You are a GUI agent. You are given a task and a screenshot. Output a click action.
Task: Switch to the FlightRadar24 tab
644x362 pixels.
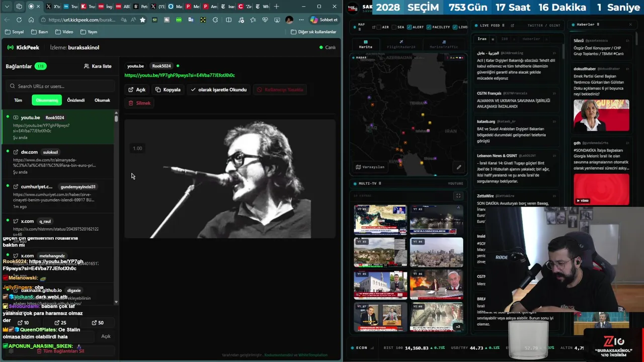pyautogui.click(x=401, y=44)
